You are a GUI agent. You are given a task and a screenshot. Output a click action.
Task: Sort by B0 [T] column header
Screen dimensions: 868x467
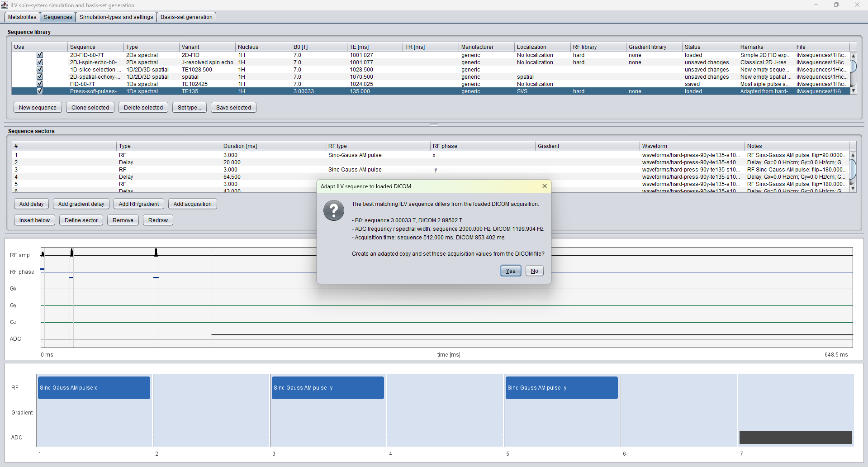pos(319,47)
